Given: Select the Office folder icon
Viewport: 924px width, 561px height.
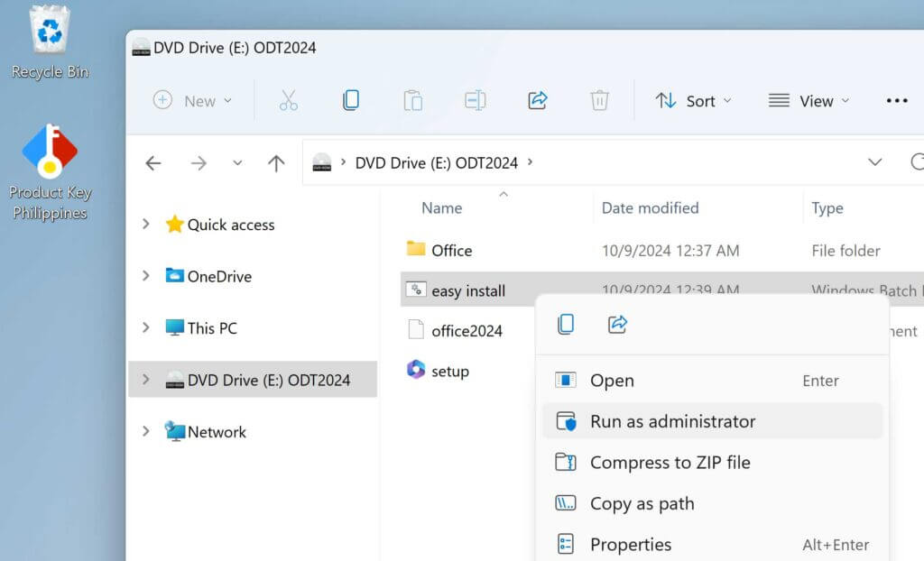Looking at the screenshot, I should 416,249.
